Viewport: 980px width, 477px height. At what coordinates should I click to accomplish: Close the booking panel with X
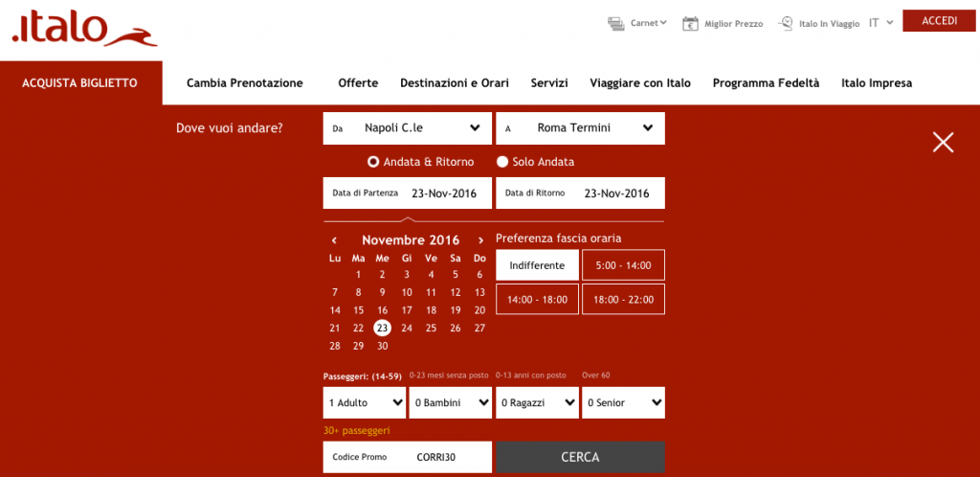[x=943, y=143]
